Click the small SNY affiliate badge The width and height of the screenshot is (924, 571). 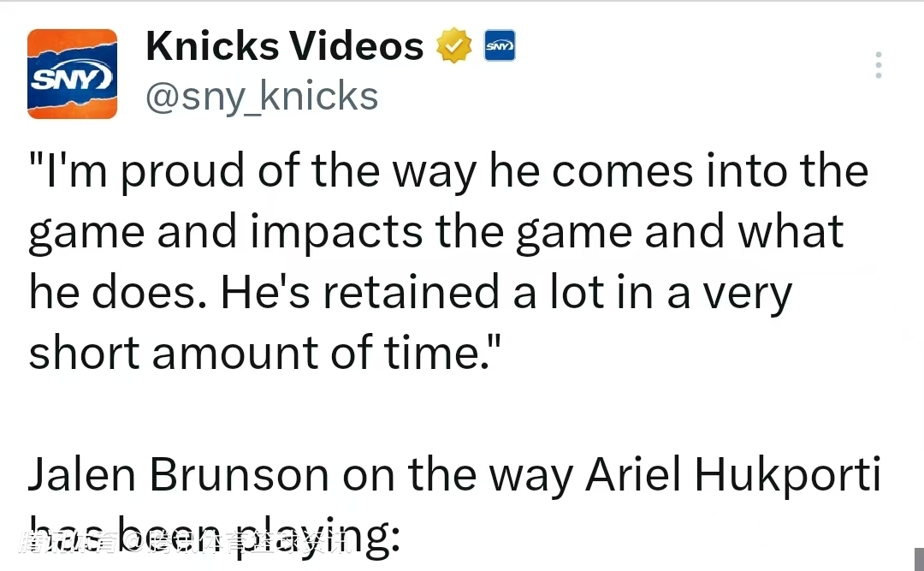tap(500, 46)
